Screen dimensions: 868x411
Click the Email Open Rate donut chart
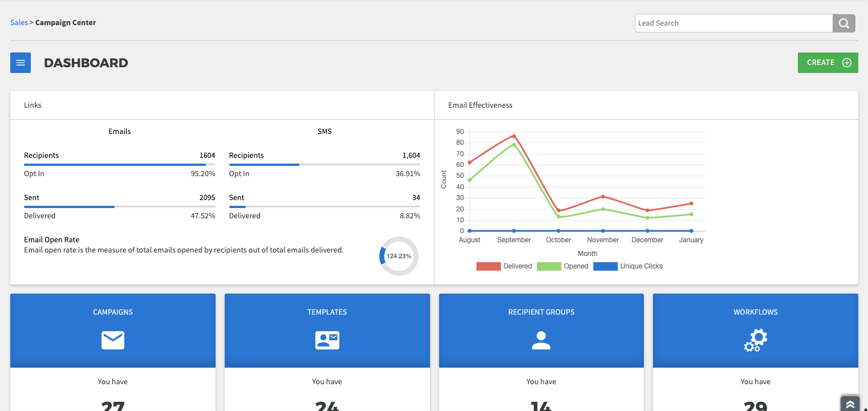pos(399,257)
